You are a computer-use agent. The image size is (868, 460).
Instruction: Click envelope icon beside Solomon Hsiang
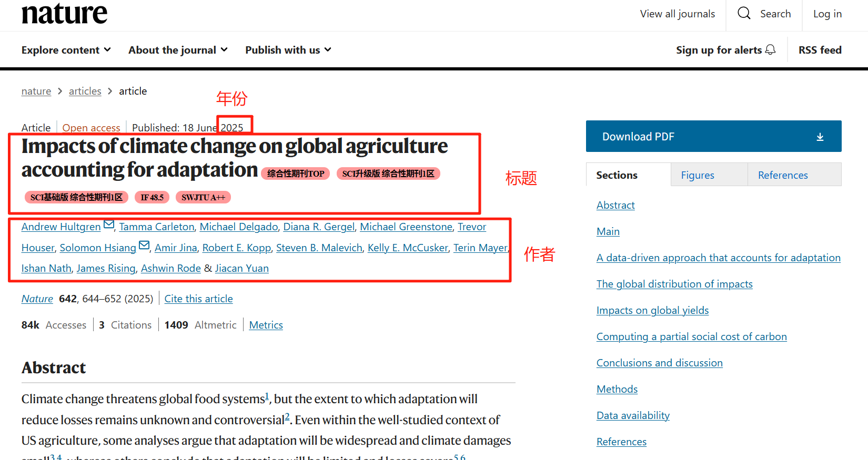(144, 246)
